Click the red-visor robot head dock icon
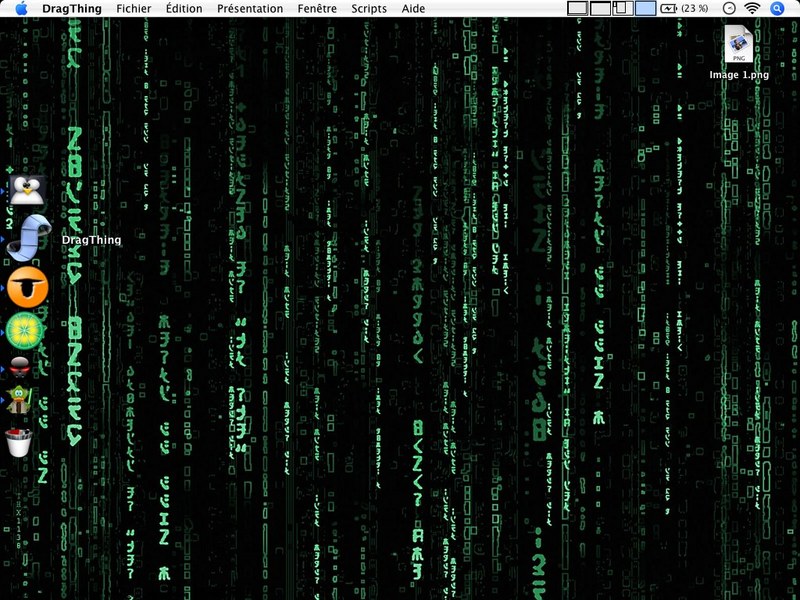The width and height of the screenshot is (800, 600). point(20,366)
